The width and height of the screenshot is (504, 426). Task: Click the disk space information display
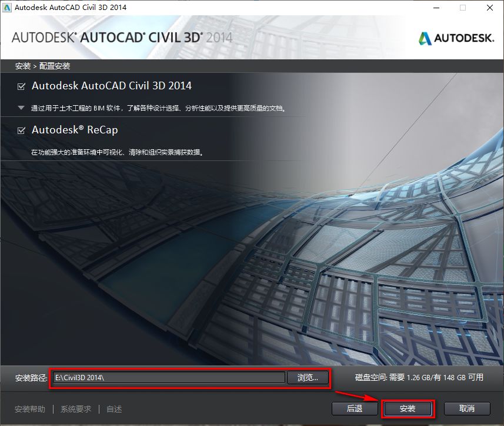point(418,378)
